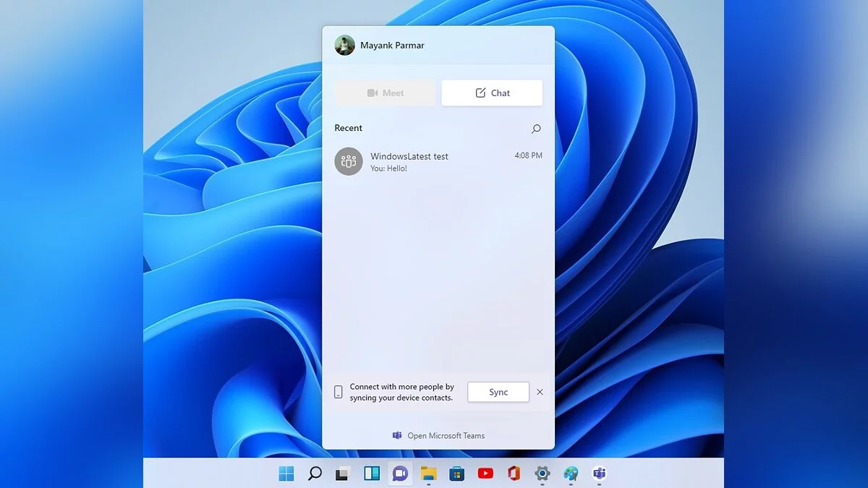868x488 pixels.
Task: Click the WindowsLatest test group avatar
Action: tap(348, 161)
